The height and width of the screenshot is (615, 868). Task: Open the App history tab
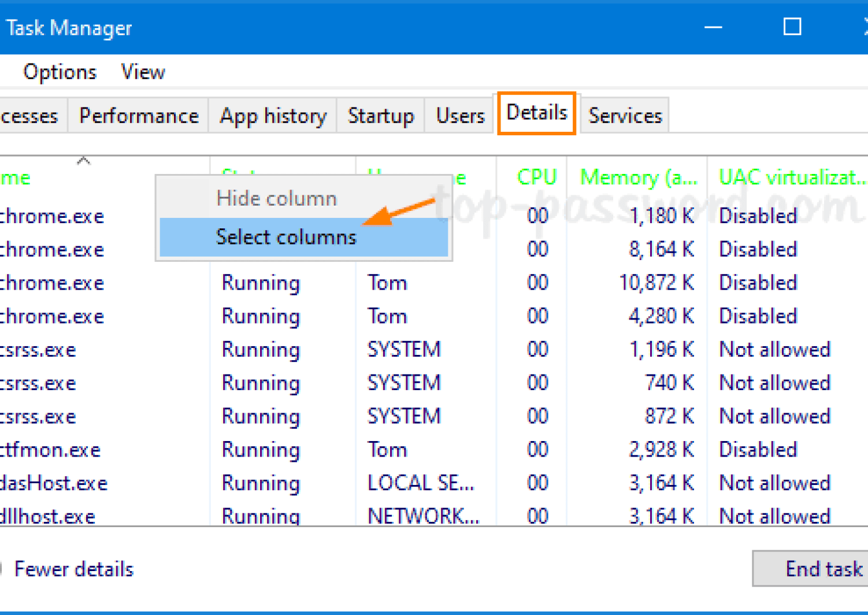point(272,116)
